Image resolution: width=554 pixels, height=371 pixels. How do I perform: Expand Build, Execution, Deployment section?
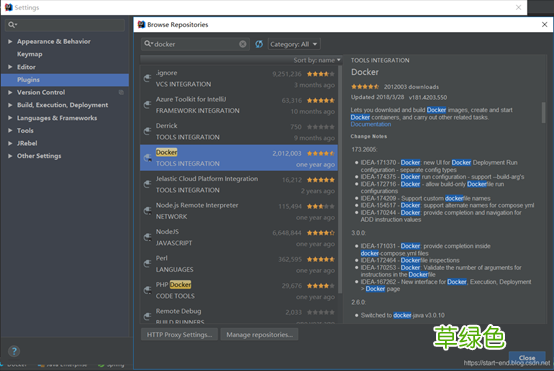(x=10, y=105)
